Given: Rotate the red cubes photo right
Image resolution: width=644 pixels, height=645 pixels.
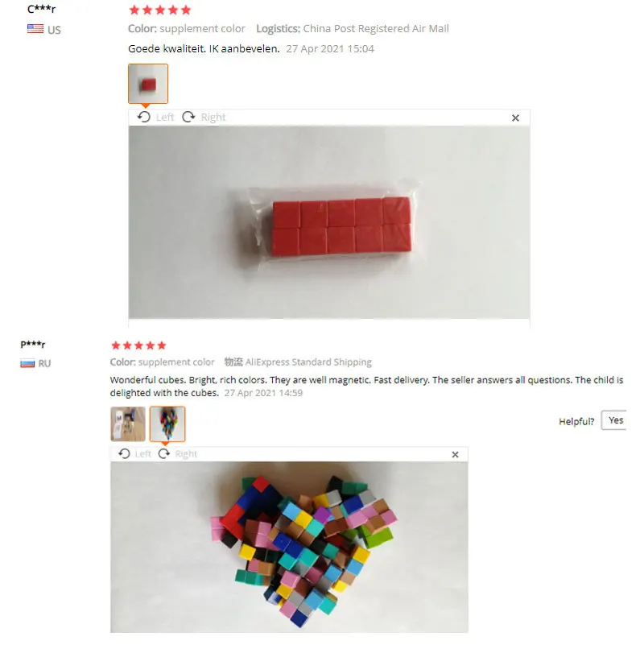Looking at the screenshot, I should [x=204, y=118].
